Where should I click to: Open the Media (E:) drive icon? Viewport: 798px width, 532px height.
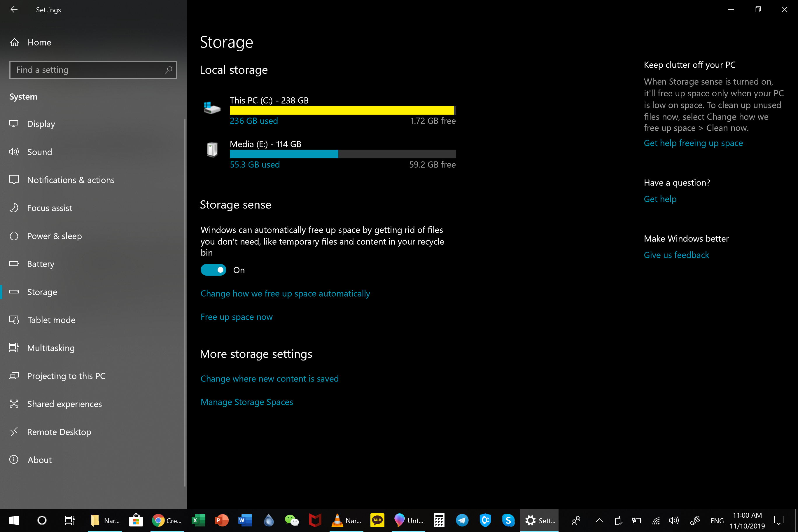pos(212,149)
